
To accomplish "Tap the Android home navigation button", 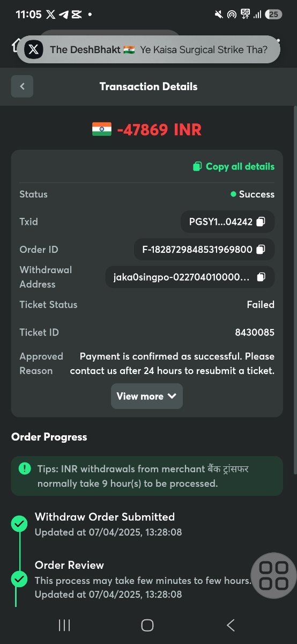I will coord(147,625).
